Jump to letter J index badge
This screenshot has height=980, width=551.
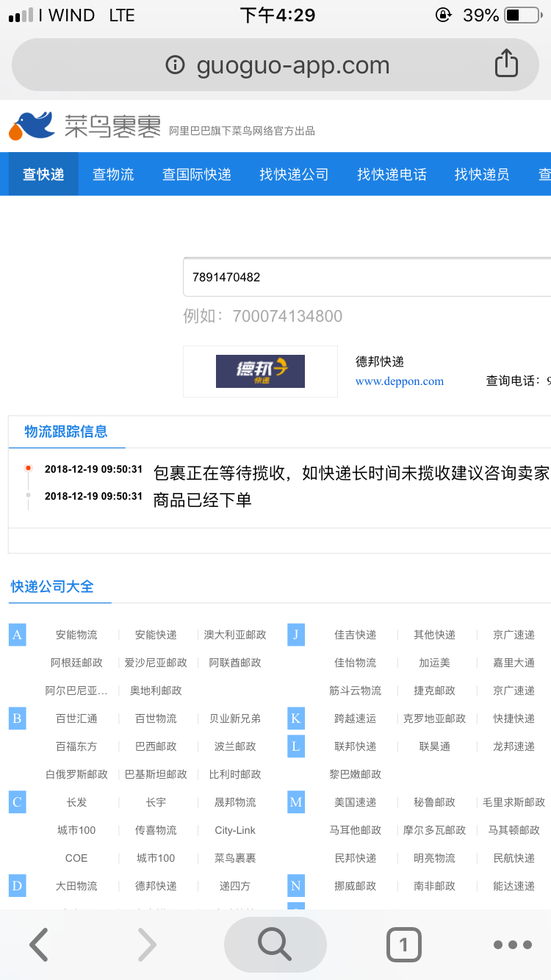click(x=295, y=635)
